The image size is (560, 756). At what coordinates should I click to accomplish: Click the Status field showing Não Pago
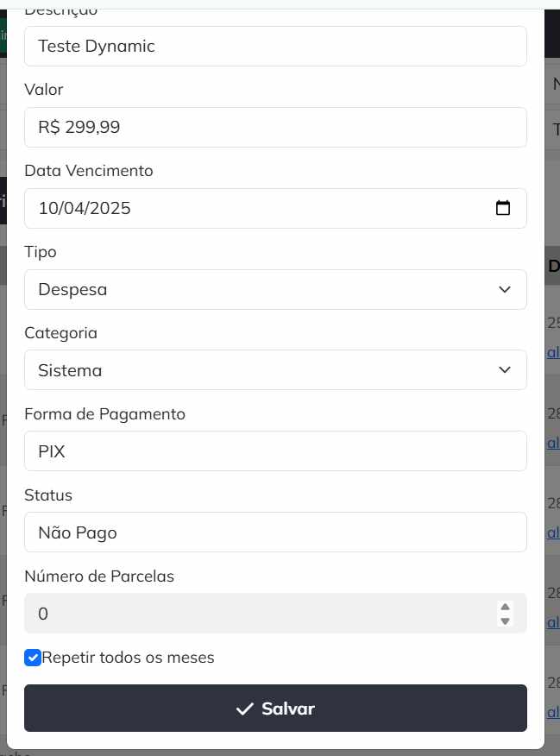[x=275, y=532]
